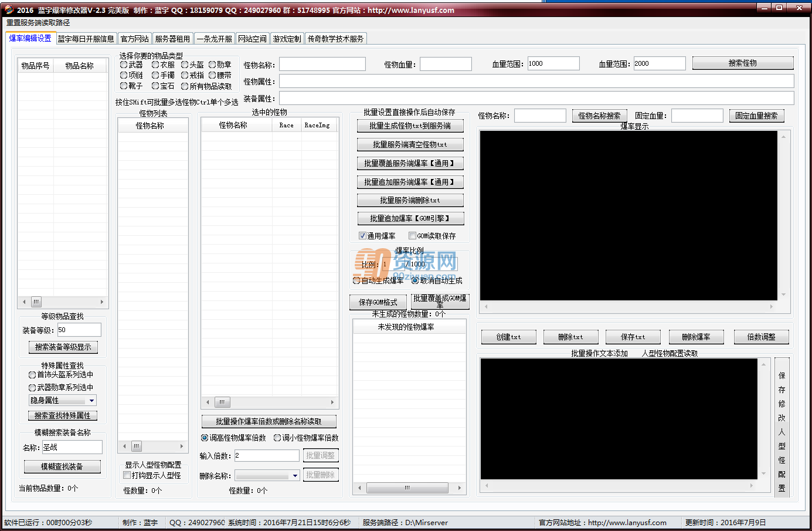Viewport: 812px width, 531px height.
Task: Select the 所有物品读取 radio option
Action: tap(185, 86)
